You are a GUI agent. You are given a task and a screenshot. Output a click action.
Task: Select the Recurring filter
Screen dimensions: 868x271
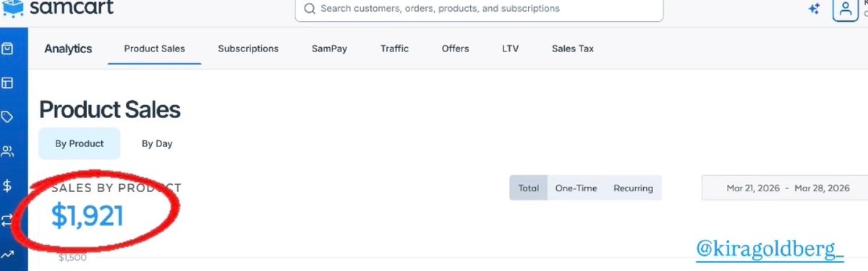[x=633, y=188]
